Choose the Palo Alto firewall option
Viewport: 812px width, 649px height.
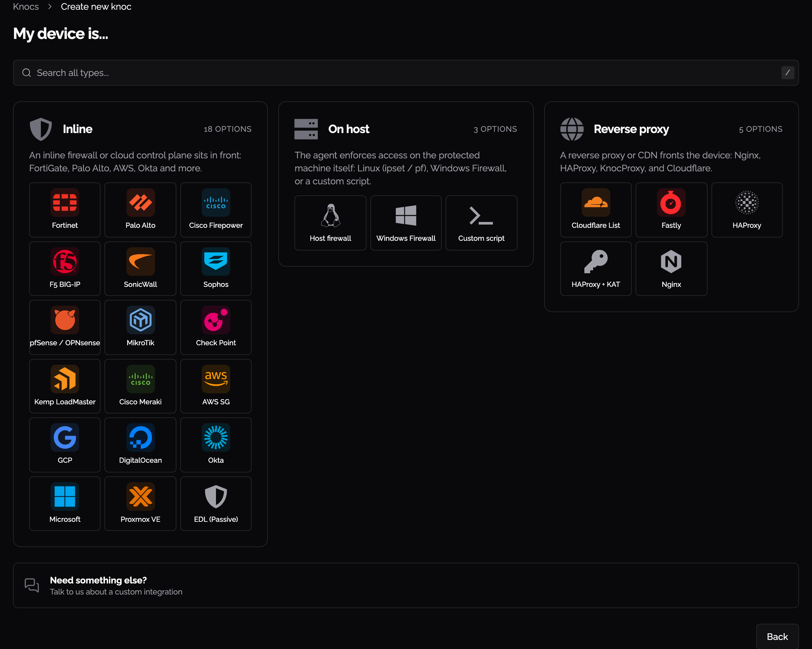[140, 210]
